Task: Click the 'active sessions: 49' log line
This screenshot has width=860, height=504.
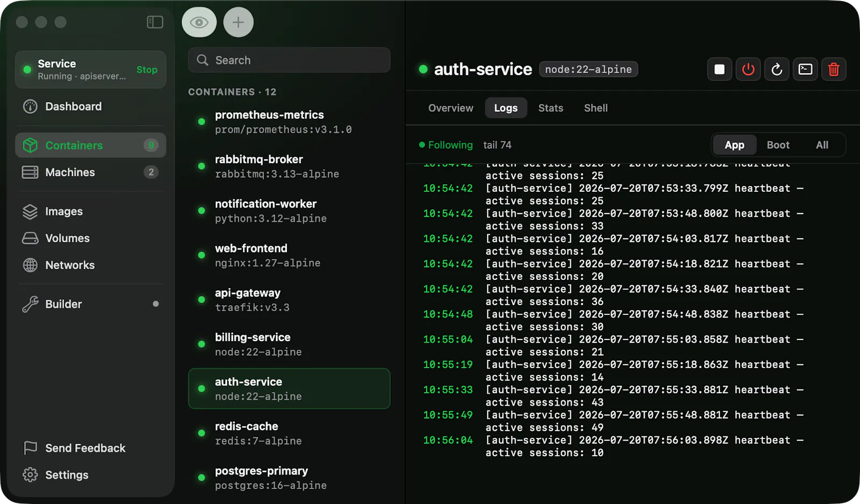Action: pos(544,428)
